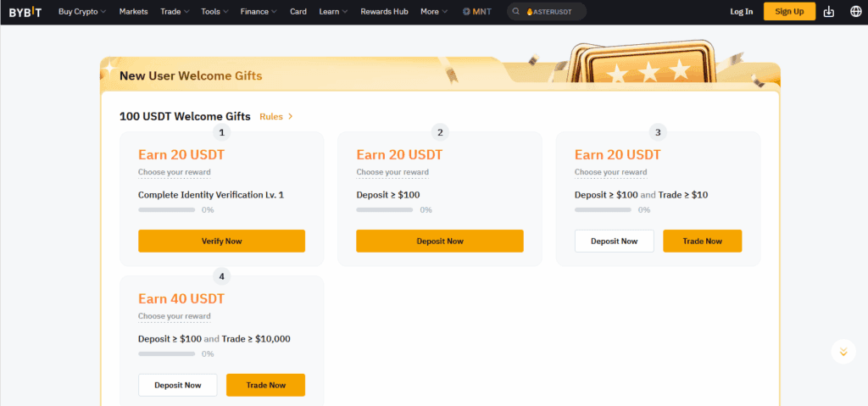The width and height of the screenshot is (868, 406).
Task: Click Deposit Now in gift card 2
Action: coord(440,241)
